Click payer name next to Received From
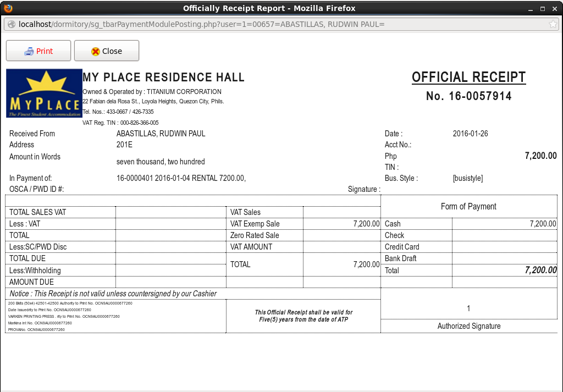Image resolution: width=563 pixels, height=392 pixels. click(161, 134)
